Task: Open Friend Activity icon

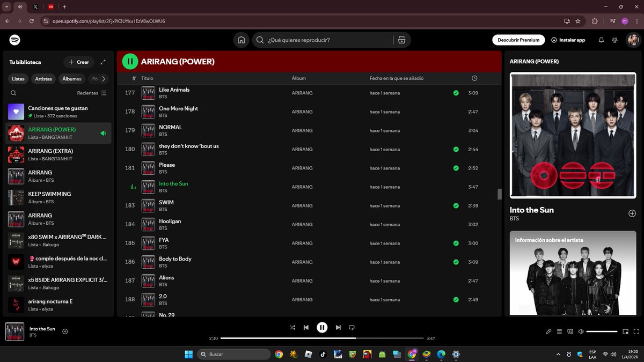Action: [615, 40]
